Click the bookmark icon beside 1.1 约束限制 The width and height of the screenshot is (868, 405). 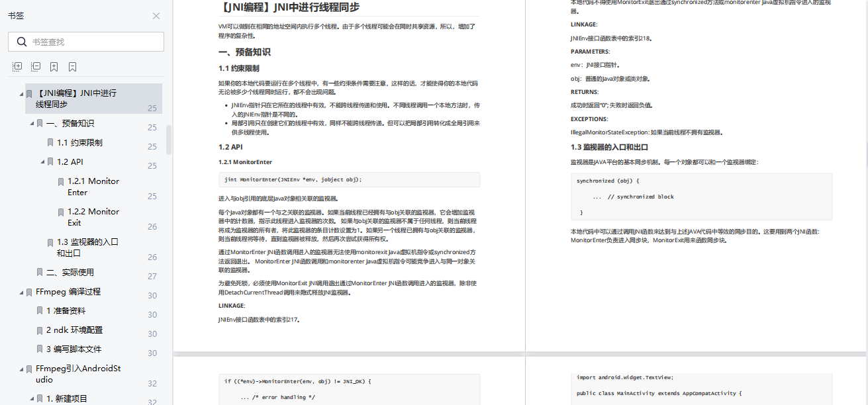50,142
